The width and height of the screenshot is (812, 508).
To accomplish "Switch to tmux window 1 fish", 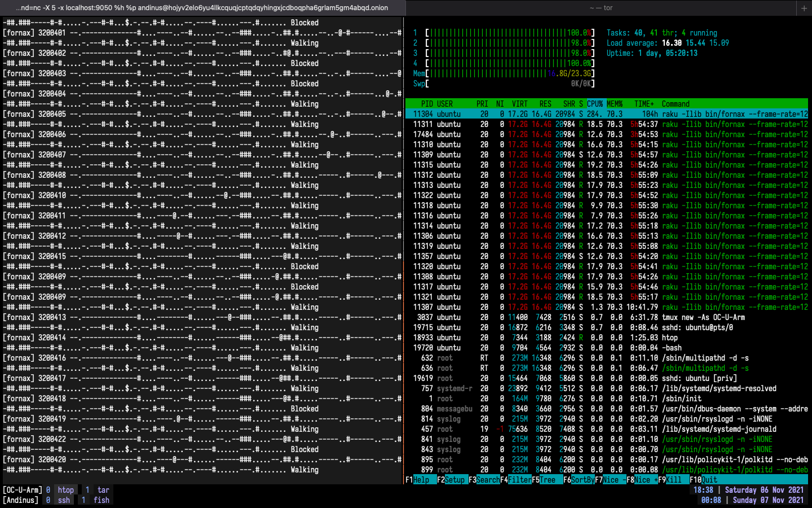I will 95,500.
